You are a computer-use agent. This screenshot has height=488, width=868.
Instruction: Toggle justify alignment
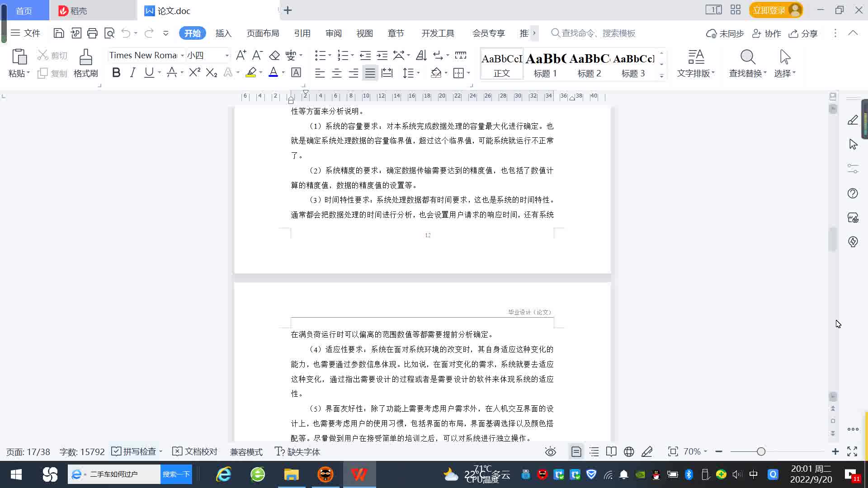pos(370,73)
